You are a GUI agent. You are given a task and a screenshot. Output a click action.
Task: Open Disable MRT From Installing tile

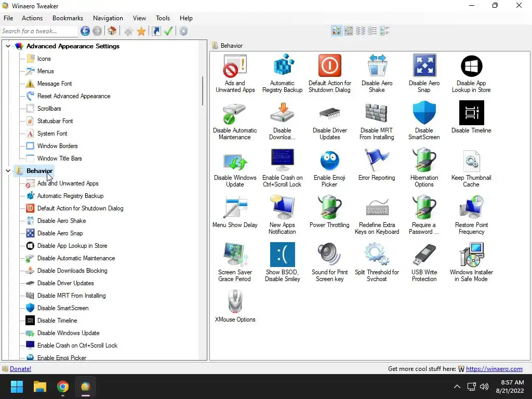[x=377, y=121]
